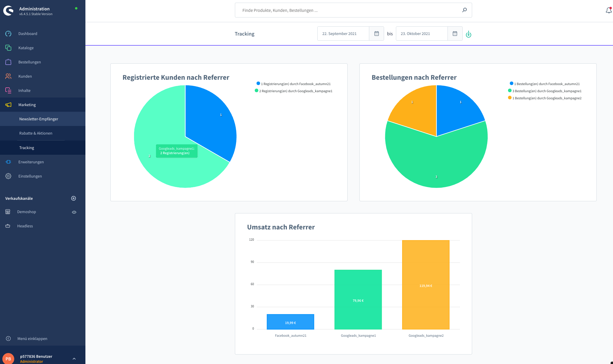Click the green download export icon
Screen dimensions: 613x364
click(x=469, y=34)
